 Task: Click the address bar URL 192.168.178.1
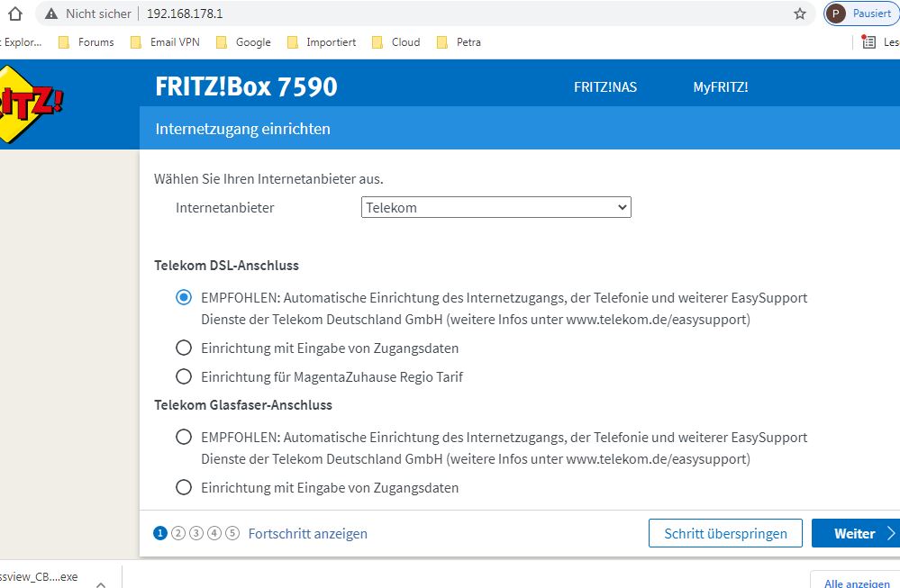point(185,14)
